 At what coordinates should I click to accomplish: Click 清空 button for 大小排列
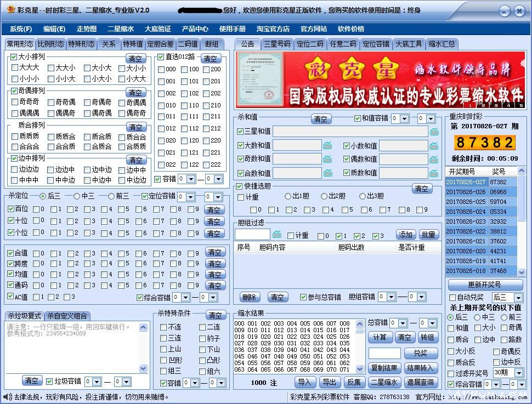pyautogui.click(x=135, y=58)
